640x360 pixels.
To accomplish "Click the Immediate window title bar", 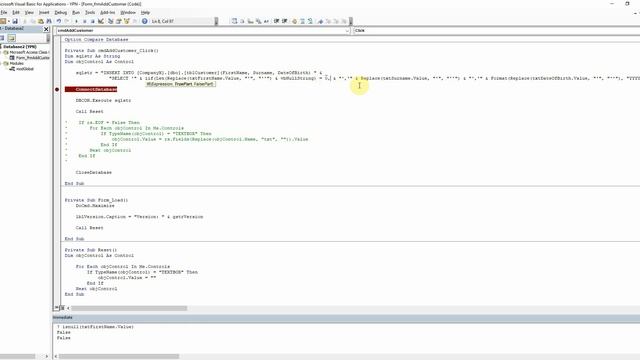I will point(346,317).
